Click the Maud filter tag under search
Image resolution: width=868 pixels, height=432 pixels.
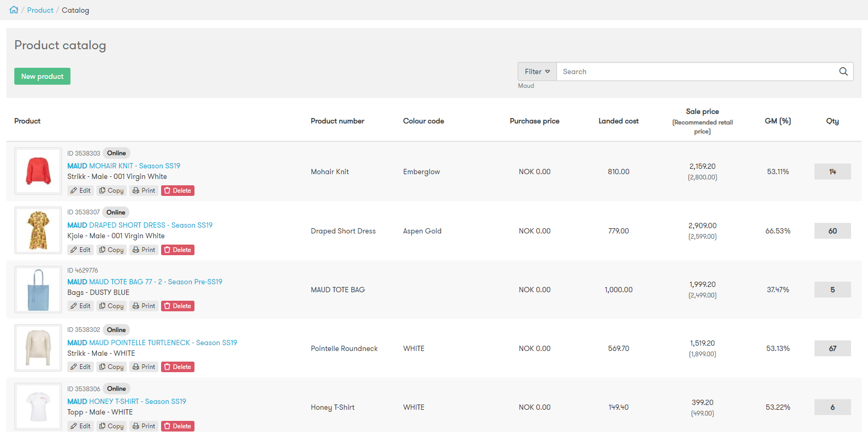point(526,86)
